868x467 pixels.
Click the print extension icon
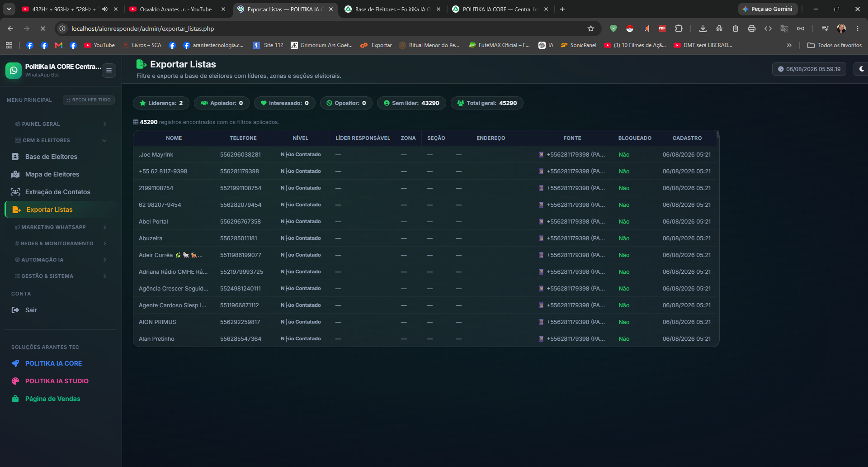pos(752,29)
